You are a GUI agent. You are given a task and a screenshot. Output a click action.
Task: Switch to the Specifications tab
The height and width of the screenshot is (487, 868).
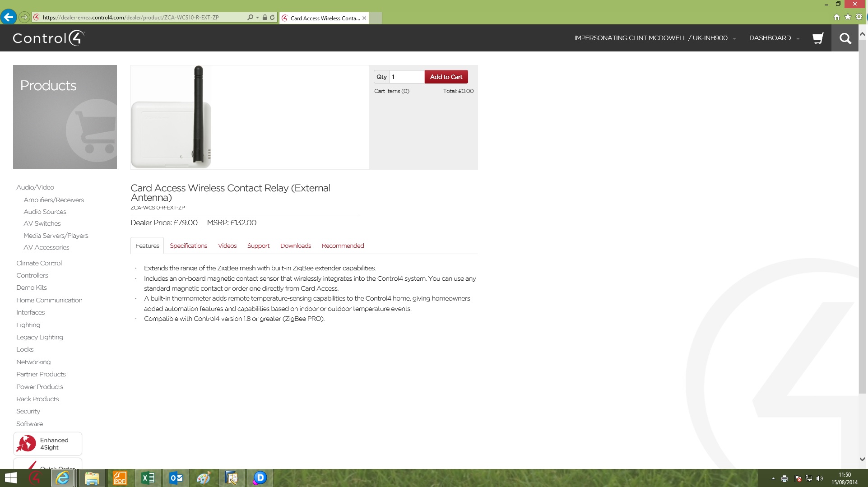coord(188,246)
